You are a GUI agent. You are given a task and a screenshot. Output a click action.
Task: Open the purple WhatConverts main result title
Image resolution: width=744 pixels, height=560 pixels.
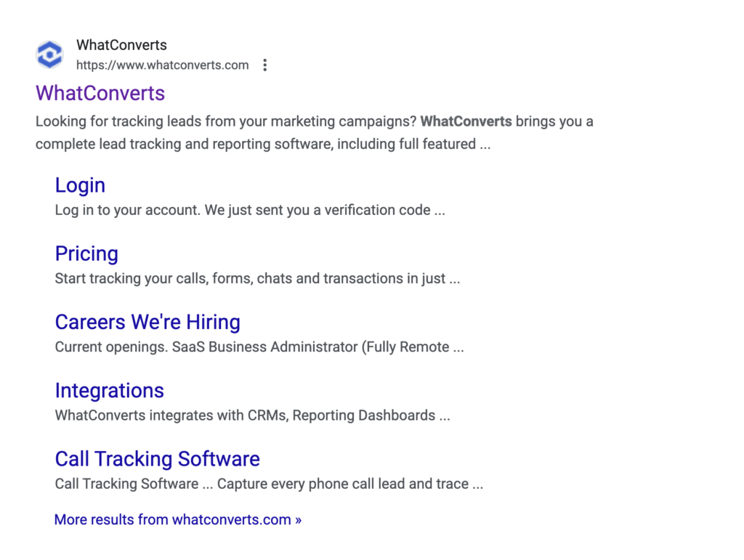(x=100, y=93)
